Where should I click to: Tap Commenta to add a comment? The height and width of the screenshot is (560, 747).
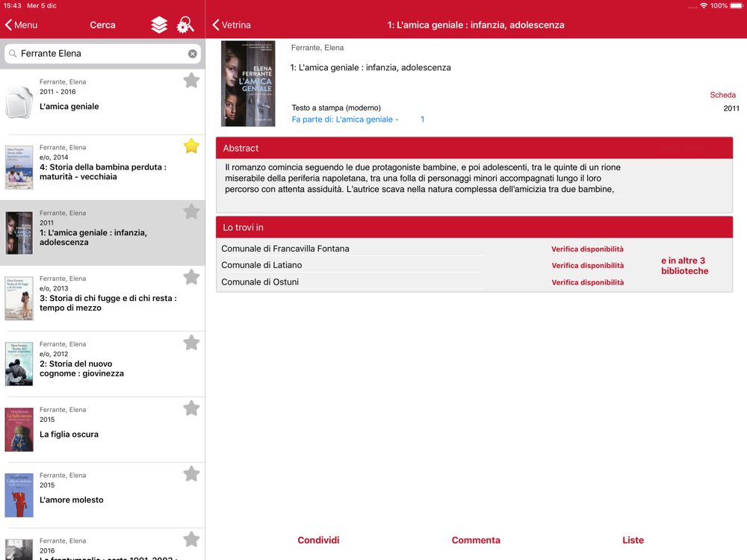pyautogui.click(x=476, y=540)
